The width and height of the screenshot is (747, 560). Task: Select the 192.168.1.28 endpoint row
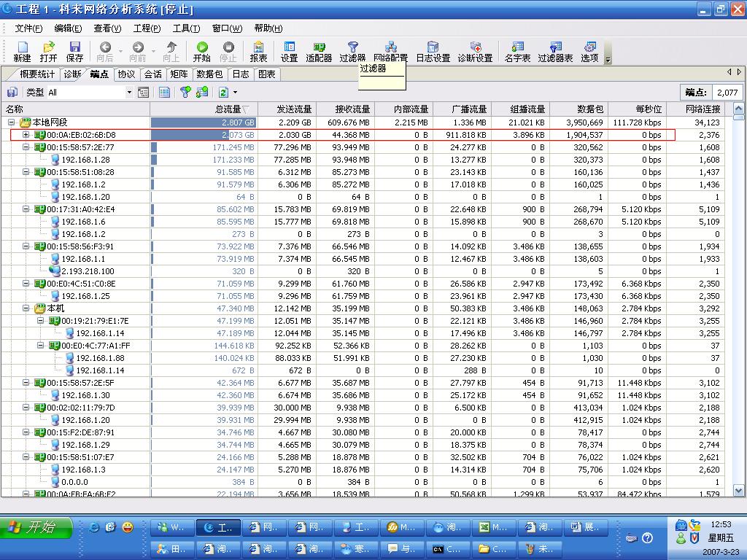coord(85,160)
